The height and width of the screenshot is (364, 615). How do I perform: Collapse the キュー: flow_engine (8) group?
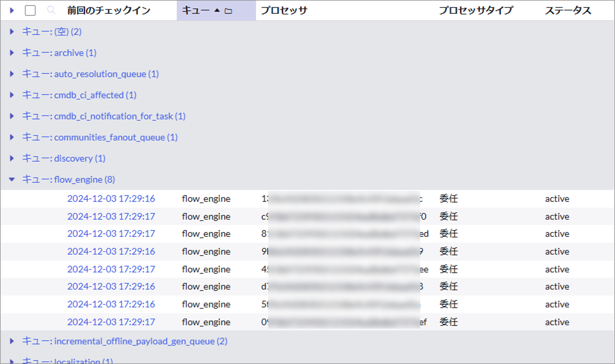(12, 179)
